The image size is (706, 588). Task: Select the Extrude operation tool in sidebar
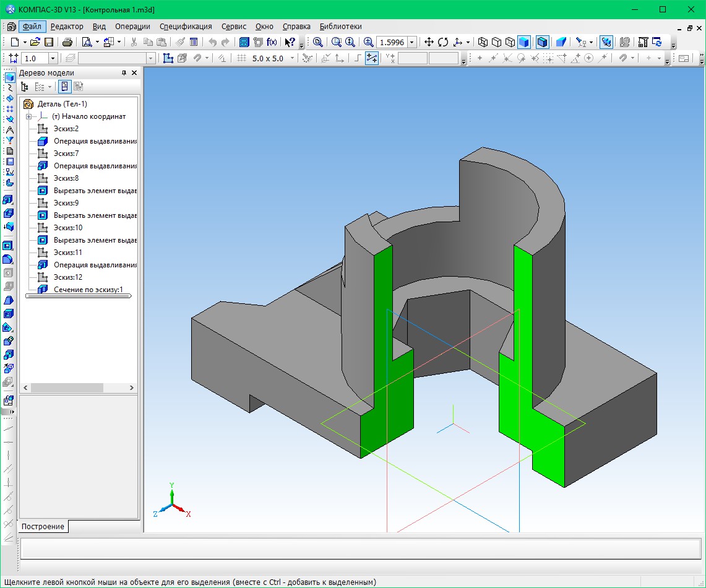9,200
